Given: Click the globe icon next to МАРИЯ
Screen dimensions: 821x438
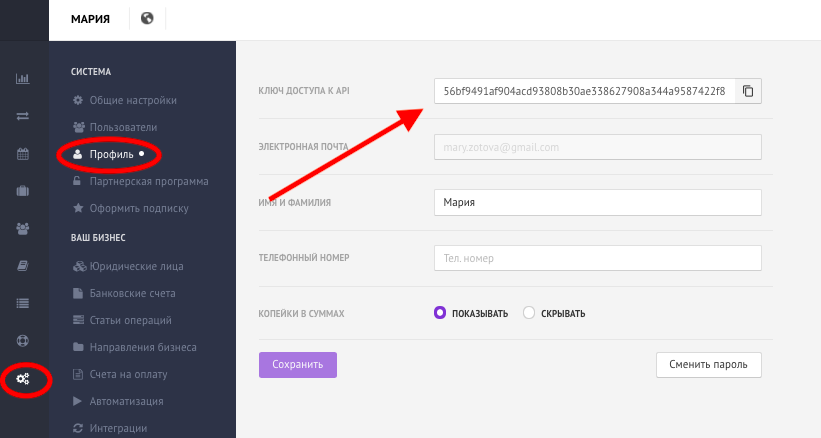Looking at the screenshot, I should (x=147, y=18).
